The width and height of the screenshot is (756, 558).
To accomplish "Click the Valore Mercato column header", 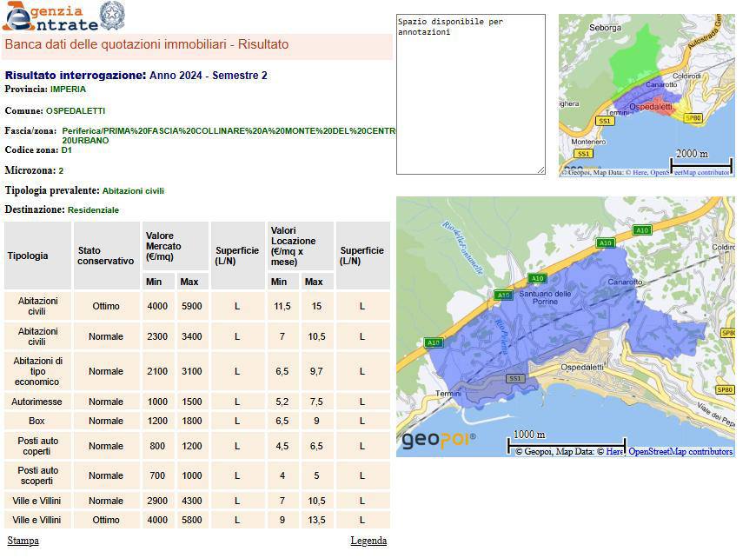I will coord(176,248).
